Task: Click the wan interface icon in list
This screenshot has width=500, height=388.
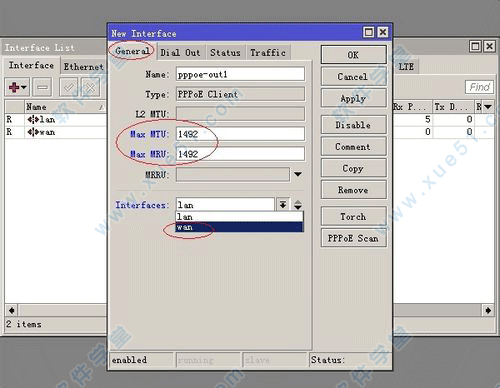Action: pyautogui.click(x=33, y=132)
